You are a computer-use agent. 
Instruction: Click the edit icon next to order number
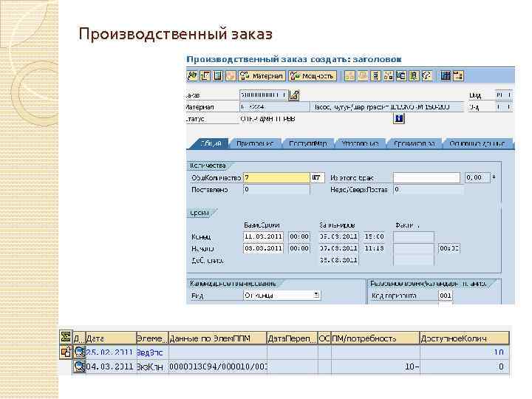[294, 95]
